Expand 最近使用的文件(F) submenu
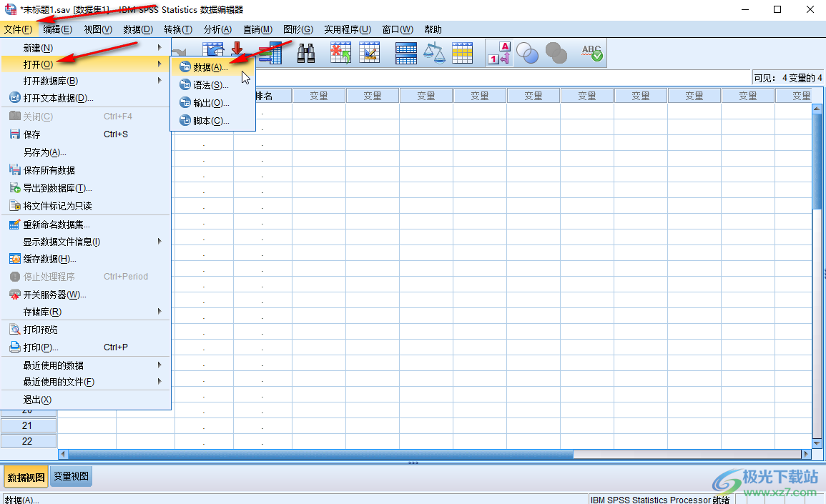The image size is (826, 504). [86, 382]
